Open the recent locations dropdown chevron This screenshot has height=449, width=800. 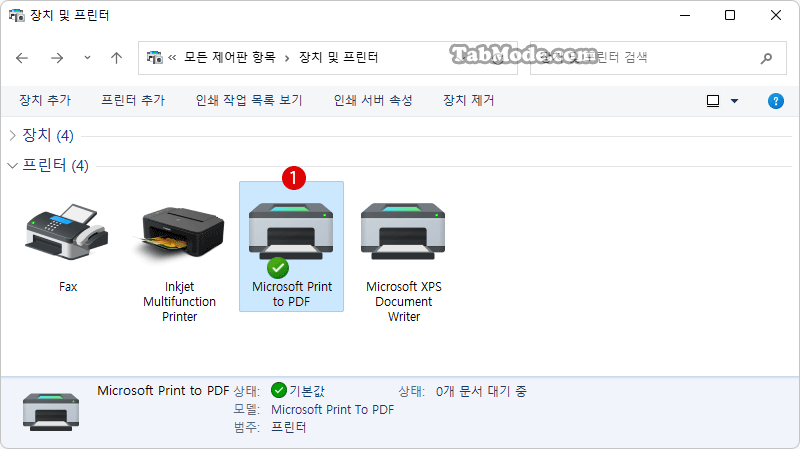pyautogui.click(x=87, y=58)
